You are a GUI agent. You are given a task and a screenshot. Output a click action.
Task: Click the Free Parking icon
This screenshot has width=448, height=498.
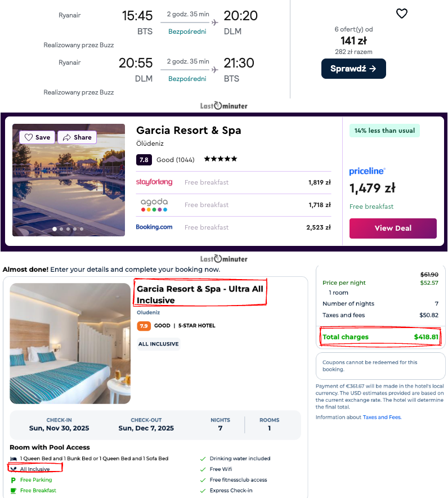pyautogui.click(x=14, y=480)
